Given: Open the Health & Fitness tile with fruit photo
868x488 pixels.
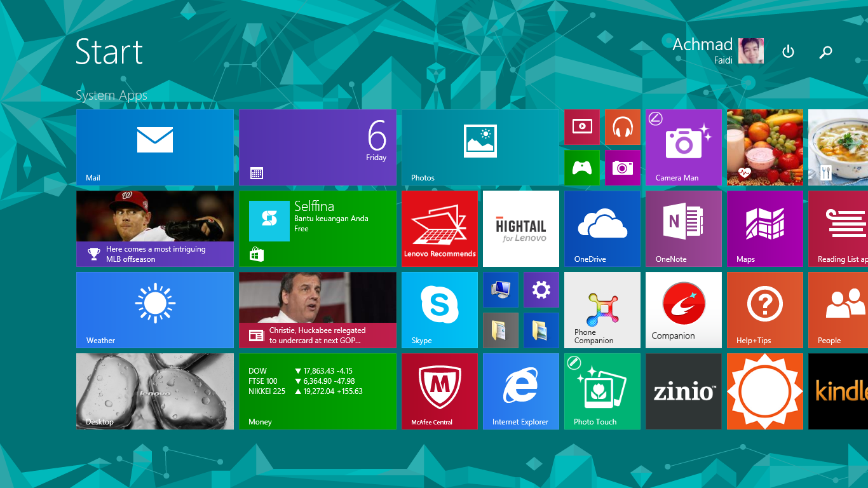Looking at the screenshot, I should [x=765, y=147].
